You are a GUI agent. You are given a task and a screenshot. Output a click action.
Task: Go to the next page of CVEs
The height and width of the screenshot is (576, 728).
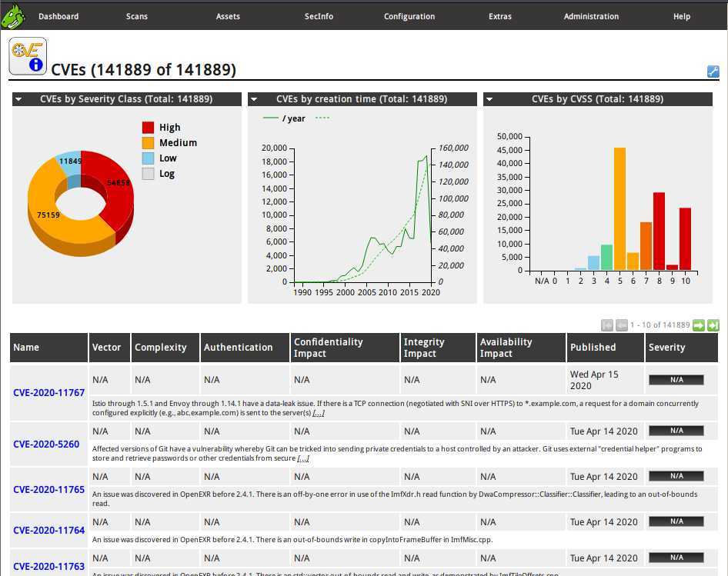tap(698, 325)
